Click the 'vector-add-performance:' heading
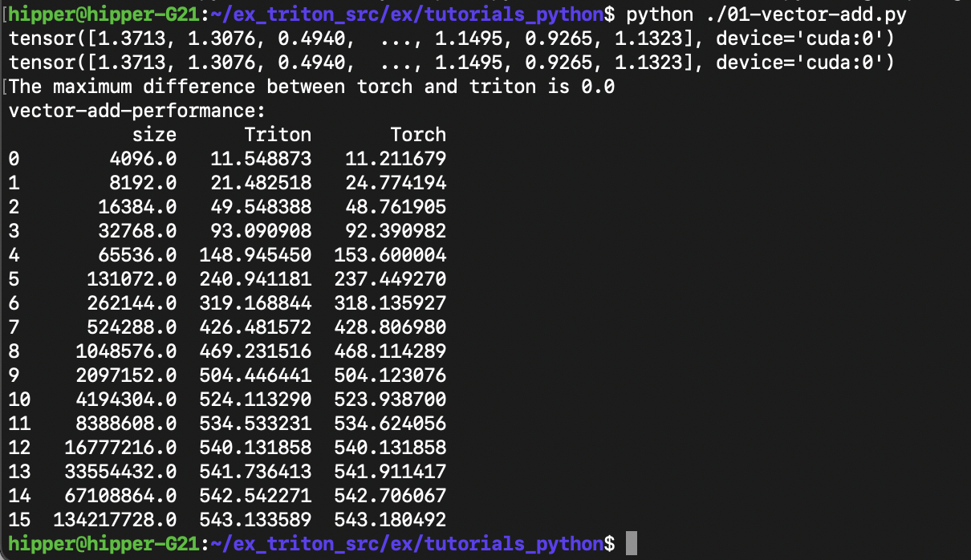Viewport: 971px width, 560px height. tap(136, 111)
